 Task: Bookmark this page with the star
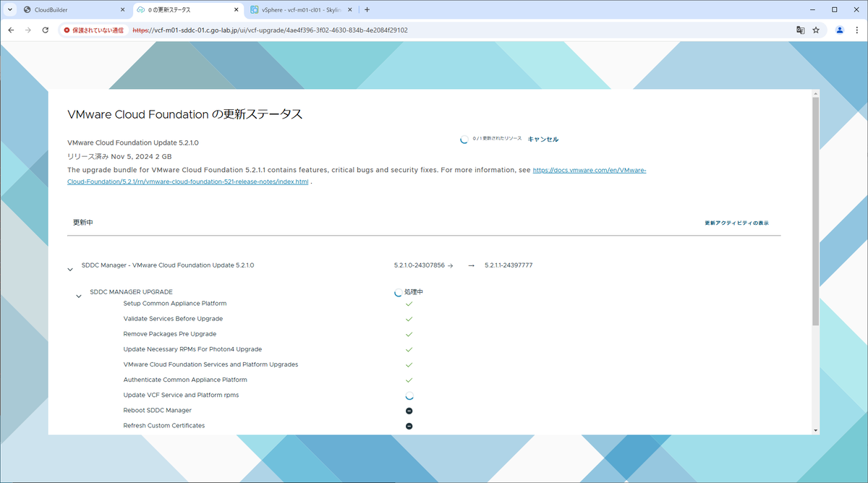(x=816, y=30)
